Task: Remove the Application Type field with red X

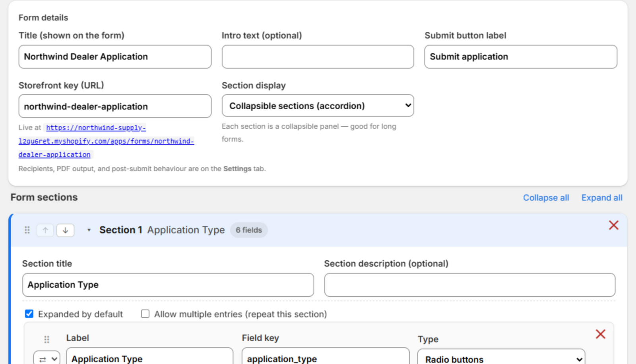Action: 601,334
